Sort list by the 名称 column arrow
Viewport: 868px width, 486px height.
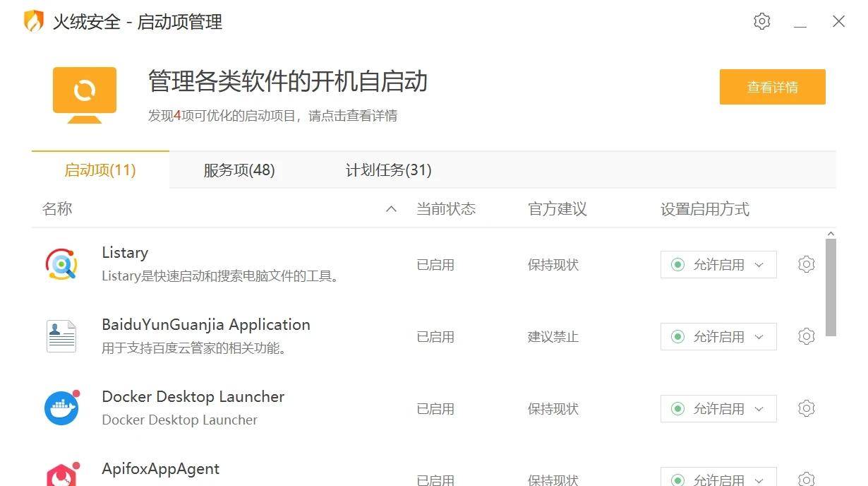click(x=391, y=209)
